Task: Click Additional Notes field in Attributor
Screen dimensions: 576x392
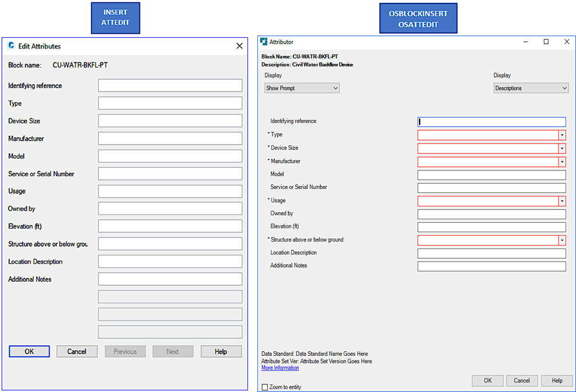Action: click(491, 267)
